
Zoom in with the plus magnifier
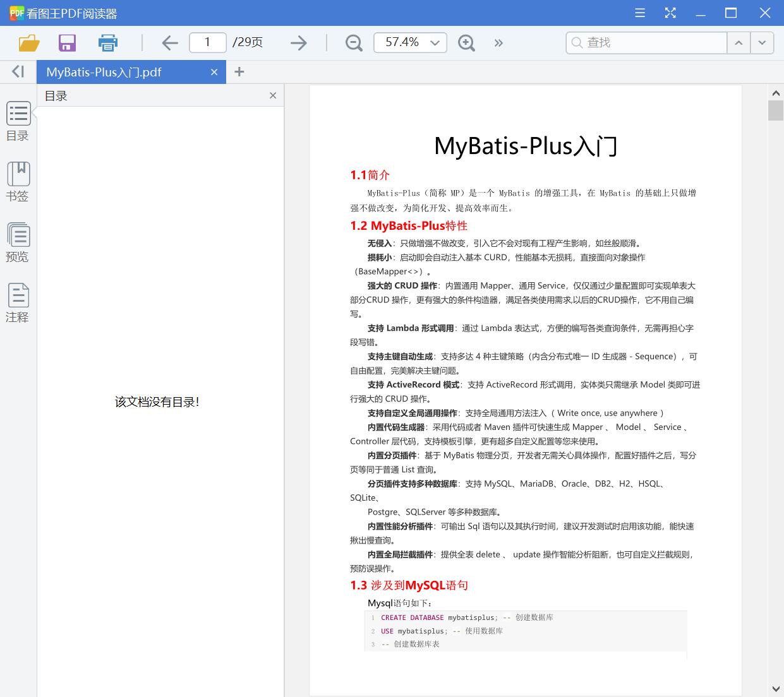466,42
